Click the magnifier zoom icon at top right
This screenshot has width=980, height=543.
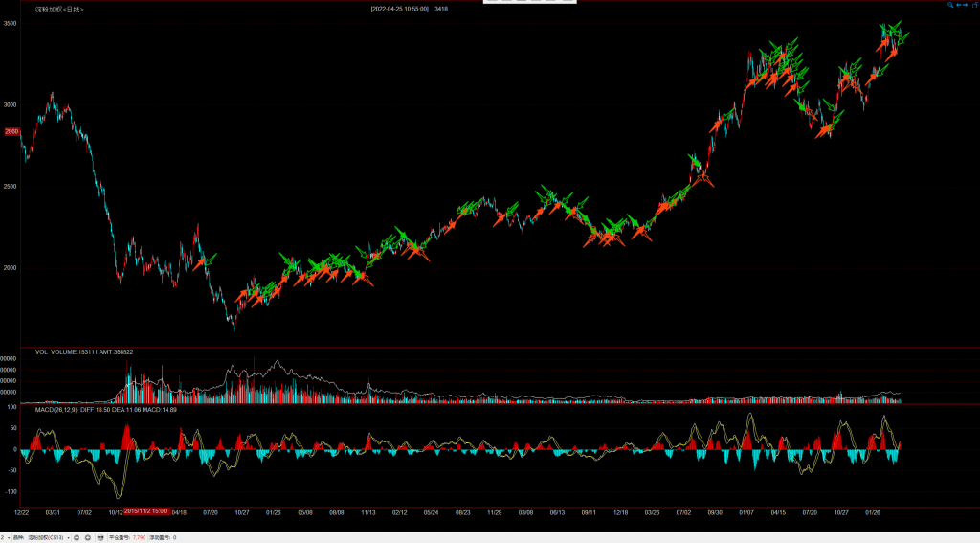click(x=950, y=6)
